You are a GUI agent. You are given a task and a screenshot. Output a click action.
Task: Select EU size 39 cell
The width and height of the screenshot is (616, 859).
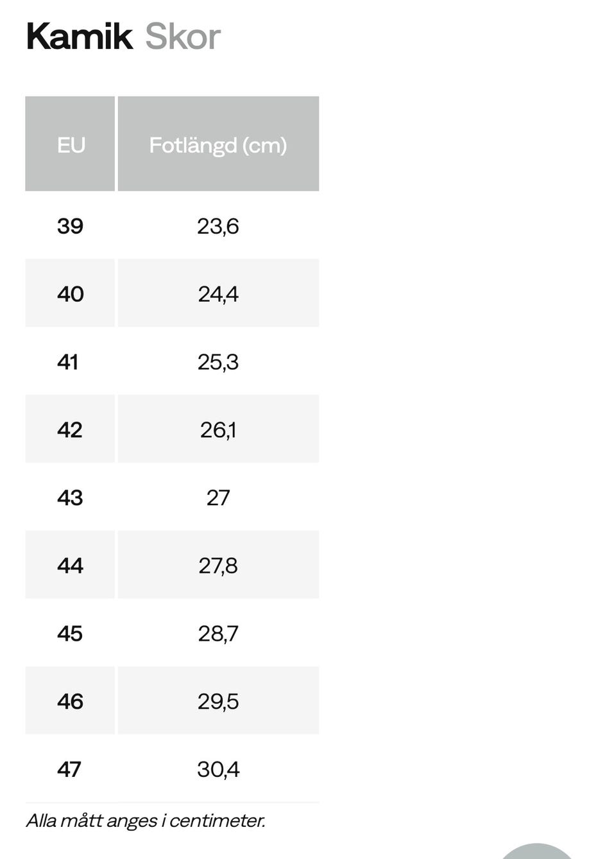(x=70, y=226)
